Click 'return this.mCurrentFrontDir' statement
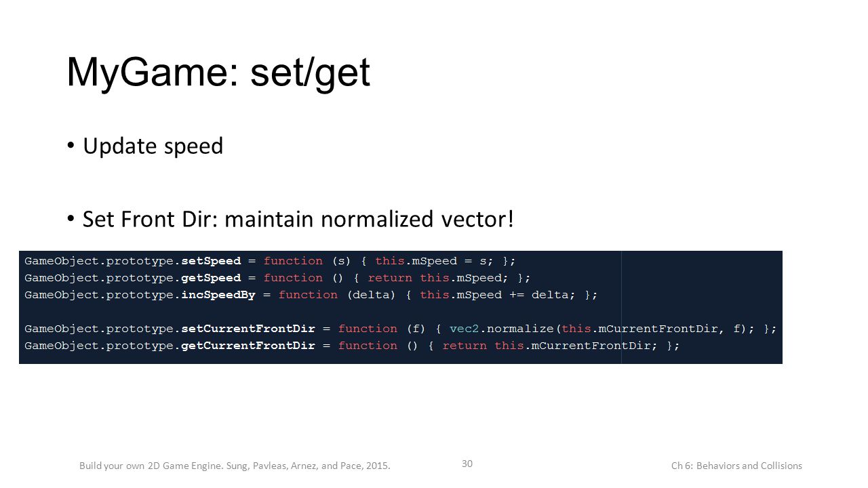 point(551,346)
